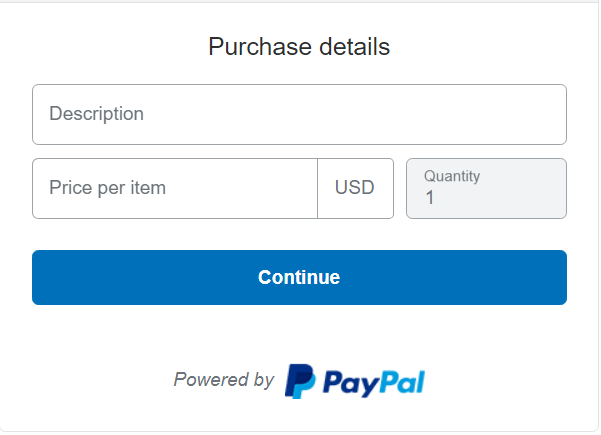Click the word 'details' in the title
This screenshot has width=601, height=435.
click(355, 47)
